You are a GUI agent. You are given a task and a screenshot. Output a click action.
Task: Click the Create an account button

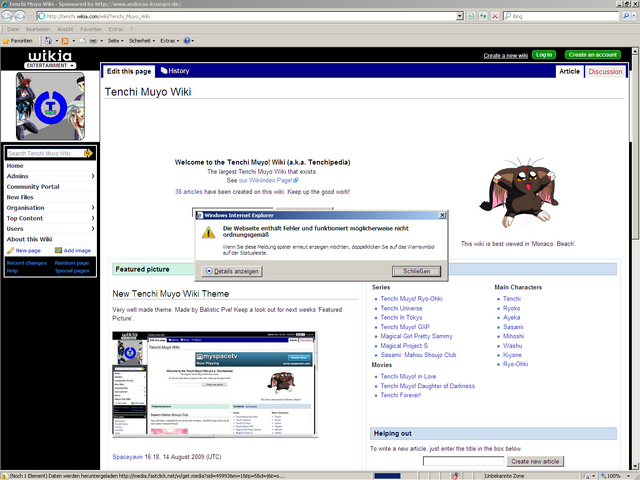(x=593, y=55)
